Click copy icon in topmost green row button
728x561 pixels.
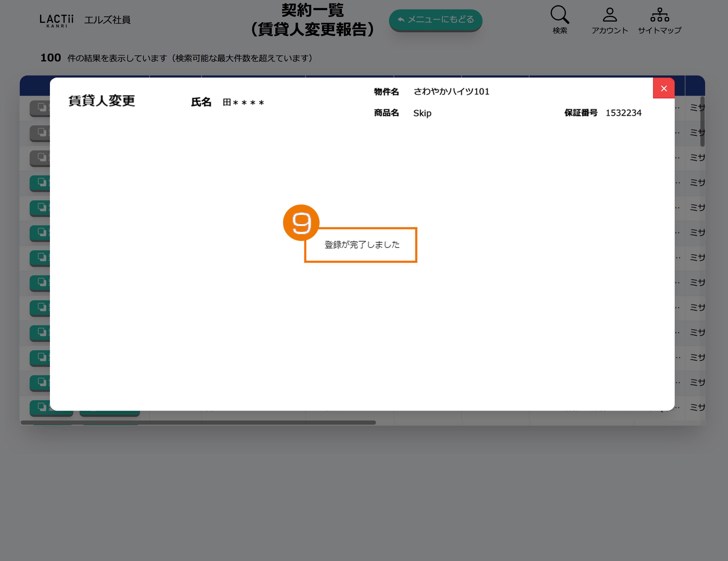click(x=42, y=182)
